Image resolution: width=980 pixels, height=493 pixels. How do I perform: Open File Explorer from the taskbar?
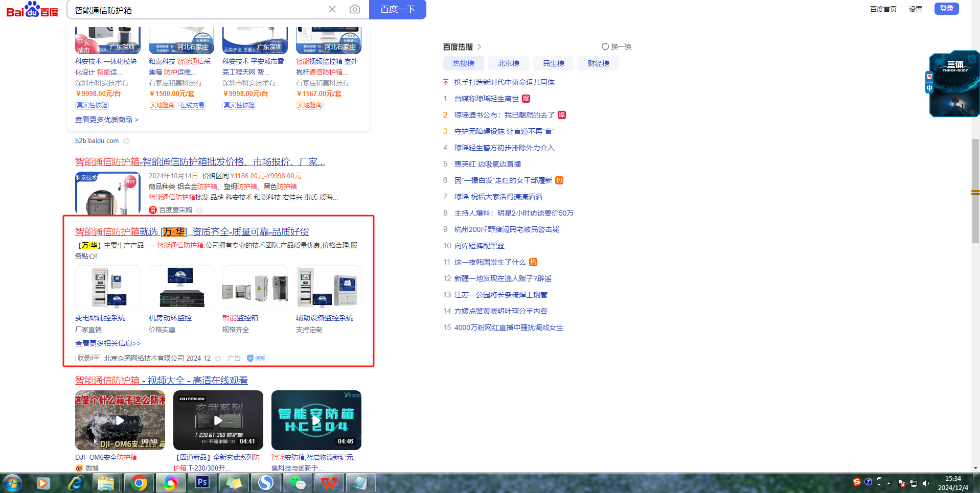[106, 483]
